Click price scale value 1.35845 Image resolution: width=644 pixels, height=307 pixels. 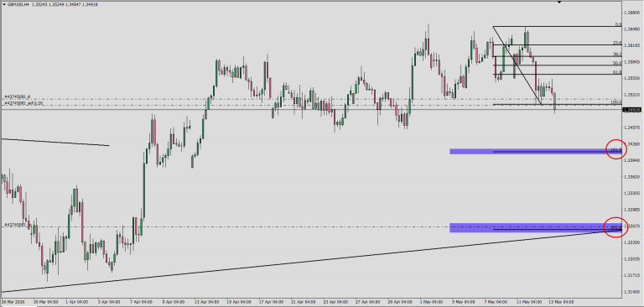[x=632, y=62]
